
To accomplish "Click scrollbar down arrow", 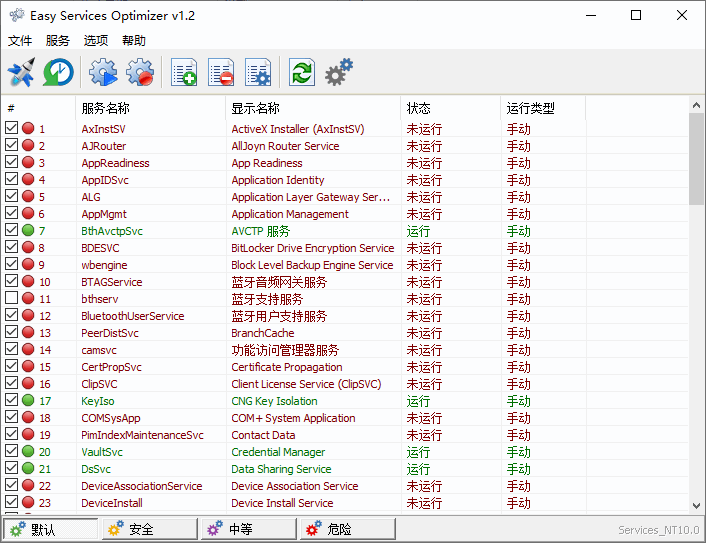I will pos(696,506).
